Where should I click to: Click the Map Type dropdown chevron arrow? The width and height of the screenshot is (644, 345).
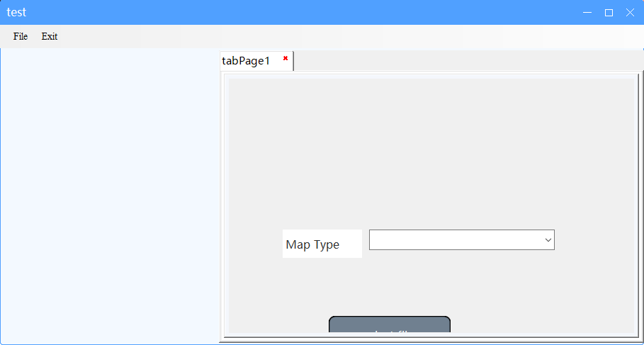pyautogui.click(x=548, y=240)
